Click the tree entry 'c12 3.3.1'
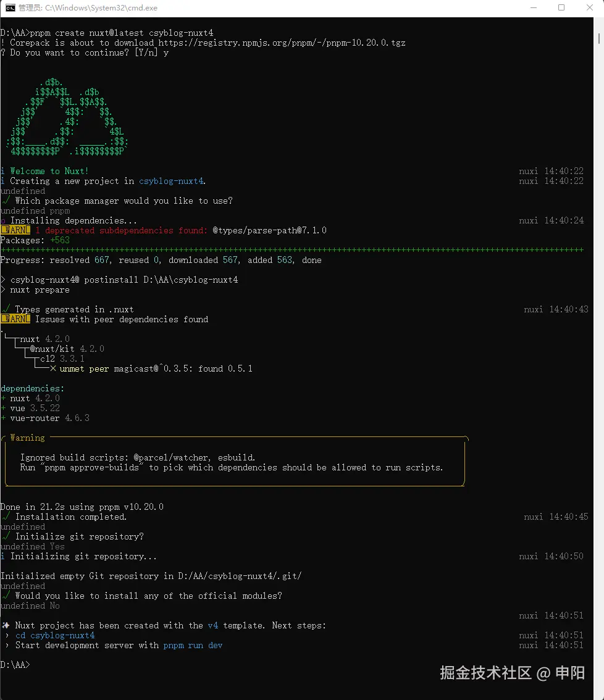 tap(62, 359)
